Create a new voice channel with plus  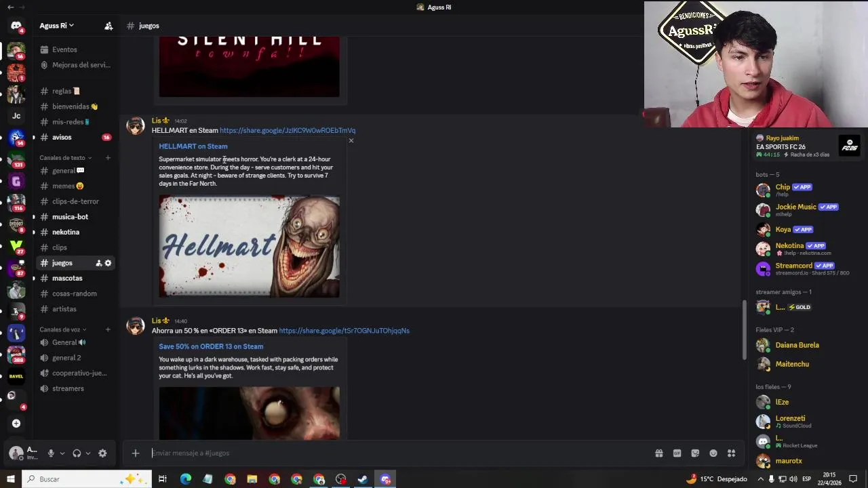point(108,329)
